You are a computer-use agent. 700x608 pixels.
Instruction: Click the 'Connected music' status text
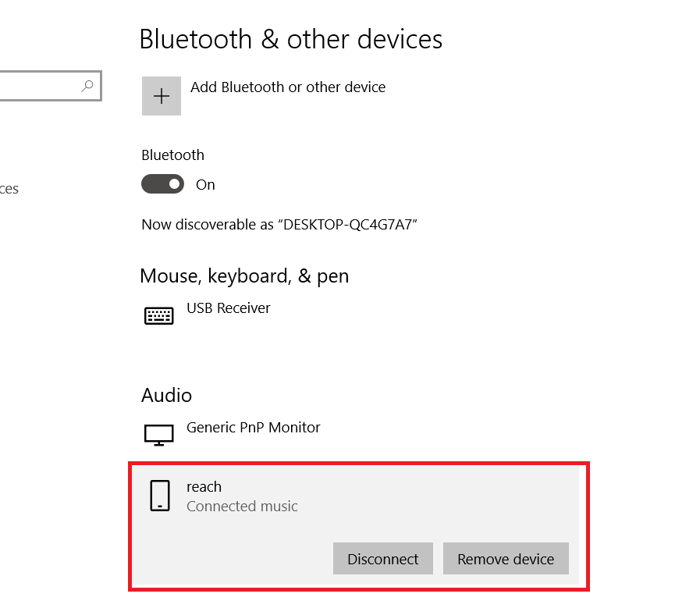(x=242, y=507)
